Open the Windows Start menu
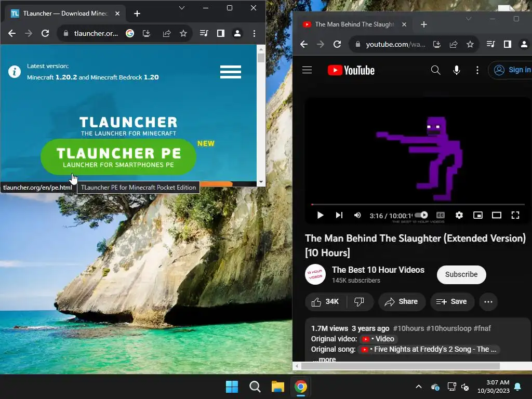 pos(232,387)
